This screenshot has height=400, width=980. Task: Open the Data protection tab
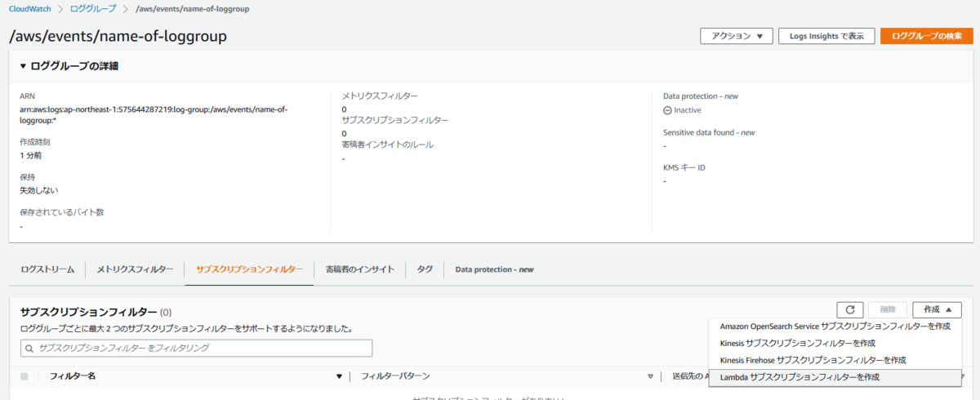click(x=494, y=269)
